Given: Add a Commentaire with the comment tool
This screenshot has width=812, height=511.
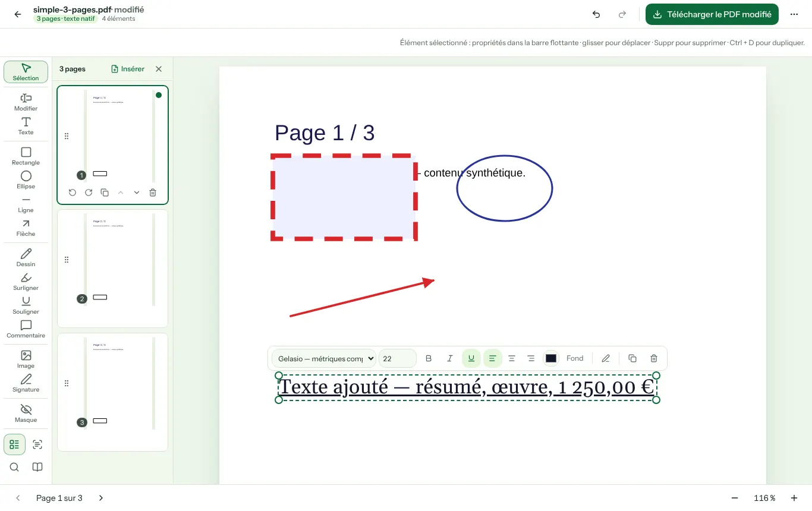Looking at the screenshot, I should [x=26, y=329].
